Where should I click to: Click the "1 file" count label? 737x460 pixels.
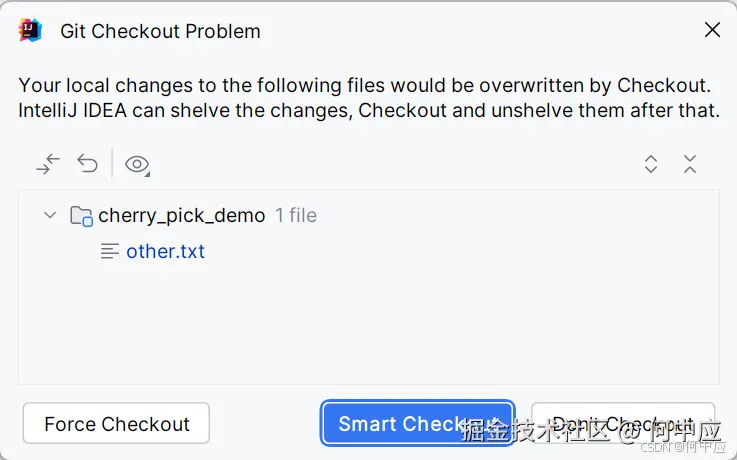(x=296, y=216)
